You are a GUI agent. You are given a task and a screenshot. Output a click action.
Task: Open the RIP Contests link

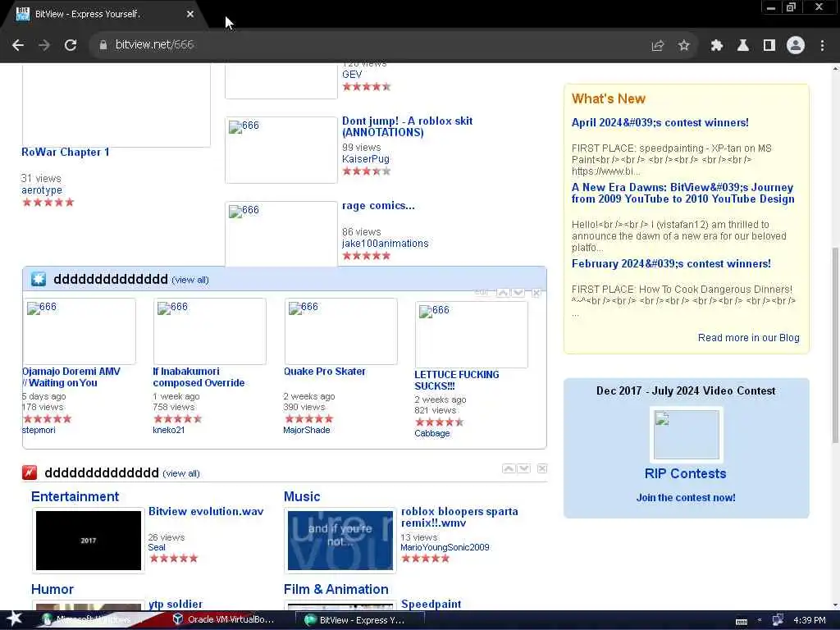click(686, 473)
